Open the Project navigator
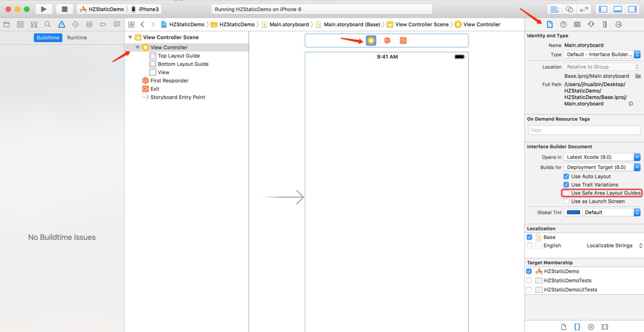644x332 pixels. pos(7,24)
